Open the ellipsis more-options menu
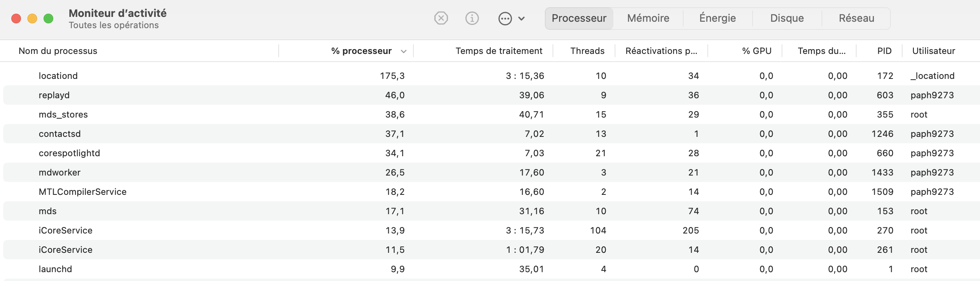The image size is (980, 281). 505,19
